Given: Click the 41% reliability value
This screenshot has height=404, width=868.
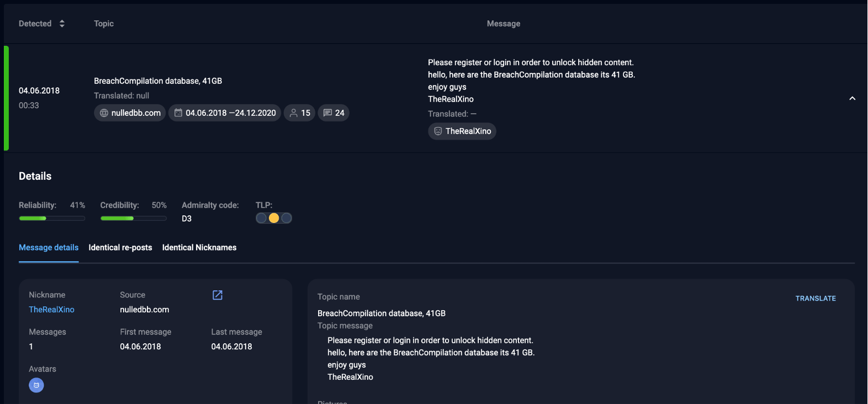Looking at the screenshot, I should coord(77,205).
